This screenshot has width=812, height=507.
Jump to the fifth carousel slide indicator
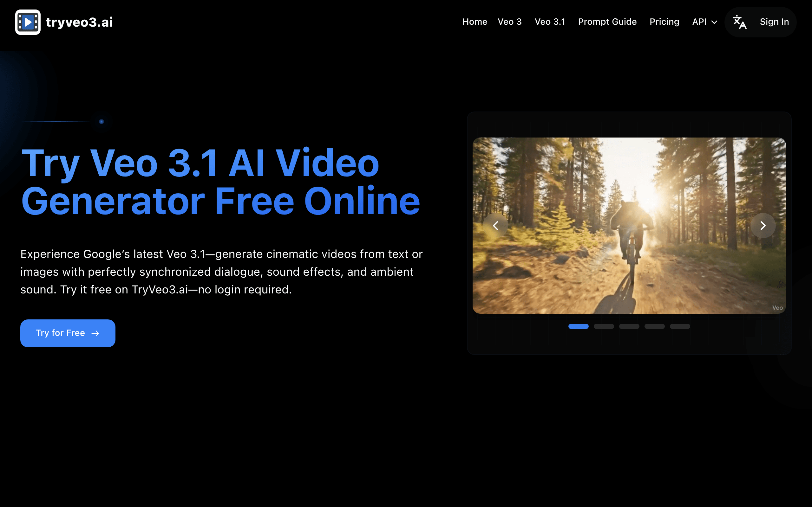(680, 326)
